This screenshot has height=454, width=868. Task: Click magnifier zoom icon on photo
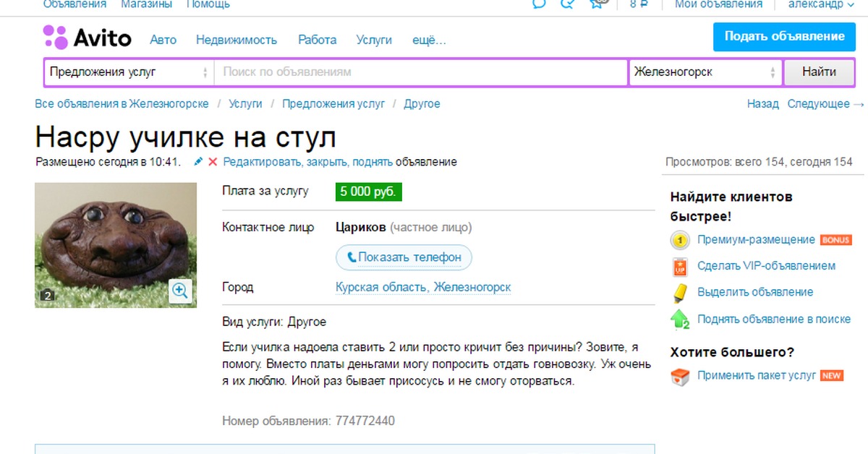coord(180,291)
